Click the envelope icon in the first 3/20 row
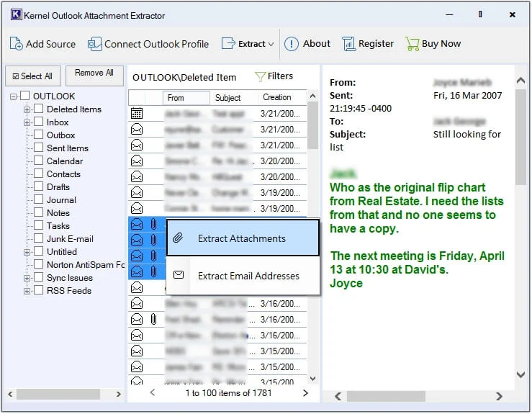The height and width of the screenshot is (414, 532). 137,161
